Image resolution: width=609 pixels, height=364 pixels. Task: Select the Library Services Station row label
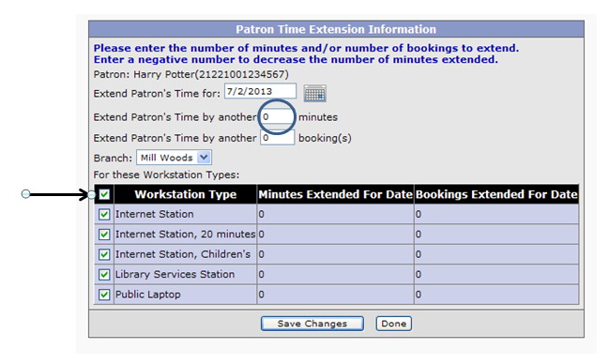click(x=175, y=274)
